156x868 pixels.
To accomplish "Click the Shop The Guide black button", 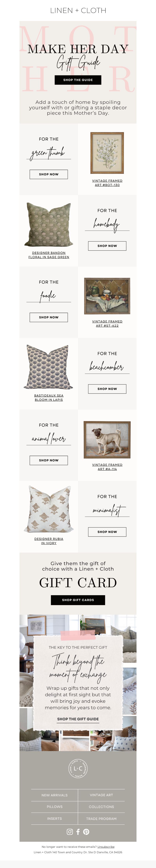I will (78, 80).
